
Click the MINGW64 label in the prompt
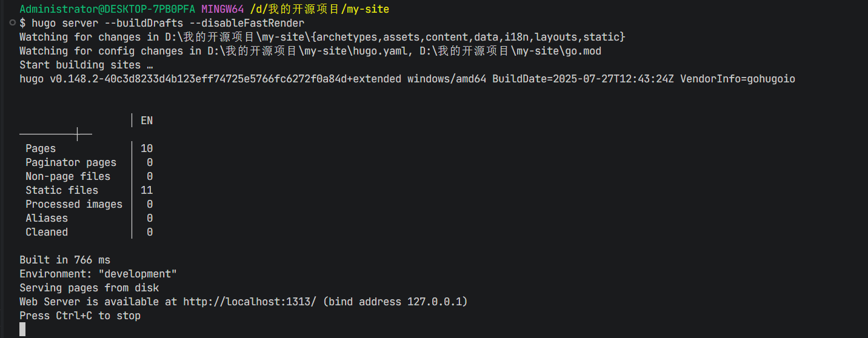[x=222, y=9]
